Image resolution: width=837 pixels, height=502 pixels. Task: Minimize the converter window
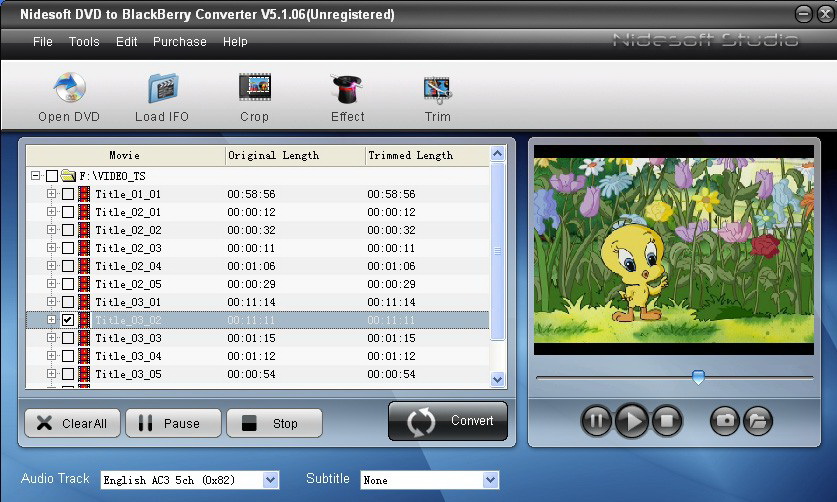click(803, 14)
